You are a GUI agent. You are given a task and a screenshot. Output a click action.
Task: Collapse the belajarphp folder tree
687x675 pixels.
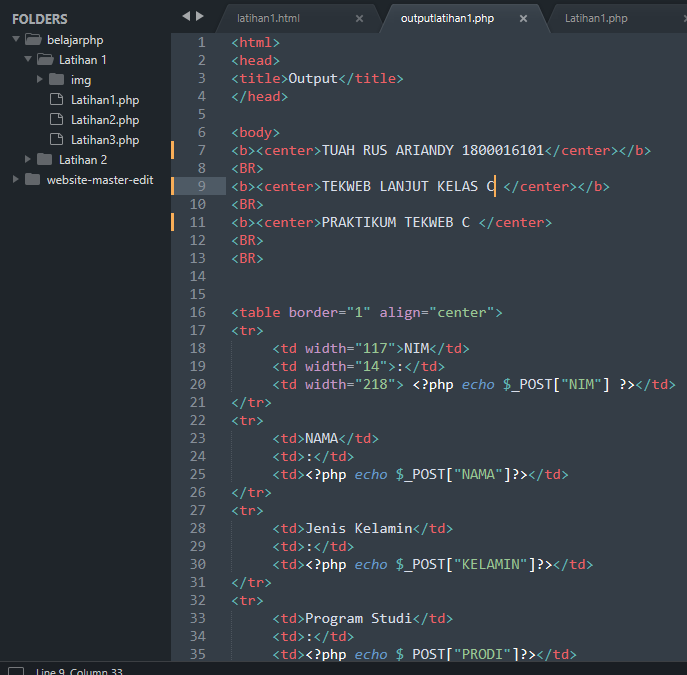click(x=16, y=39)
